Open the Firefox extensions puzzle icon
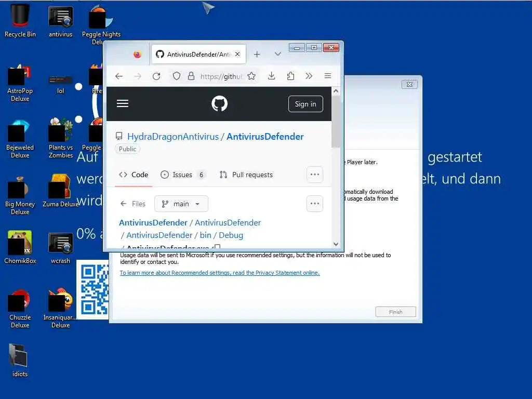Screen dimensions: 532x399 pos(290,76)
